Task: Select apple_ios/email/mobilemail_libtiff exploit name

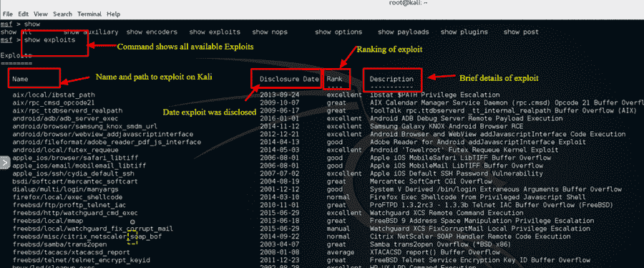Action: tap(79, 166)
